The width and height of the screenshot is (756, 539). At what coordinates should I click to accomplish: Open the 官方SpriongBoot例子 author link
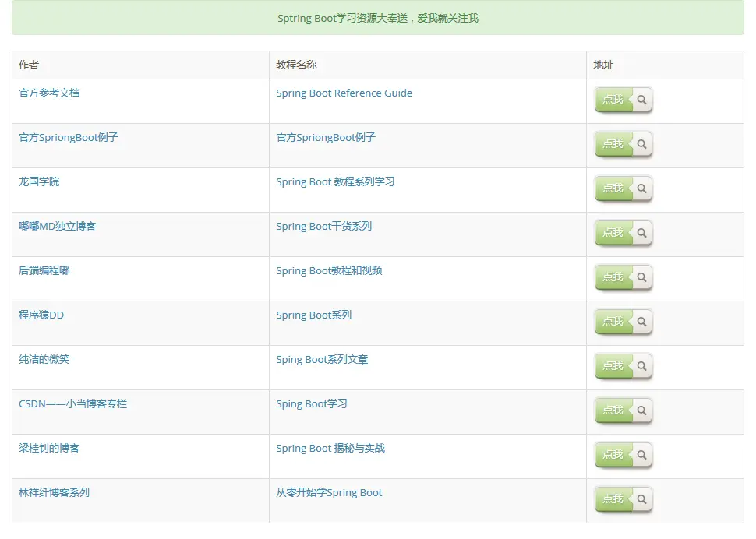pos(68,137)
